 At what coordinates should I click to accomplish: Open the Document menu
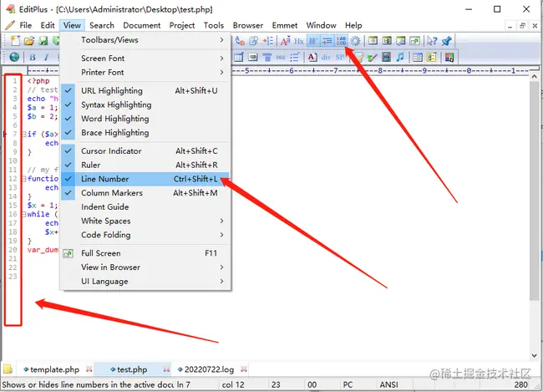[142, 25]
